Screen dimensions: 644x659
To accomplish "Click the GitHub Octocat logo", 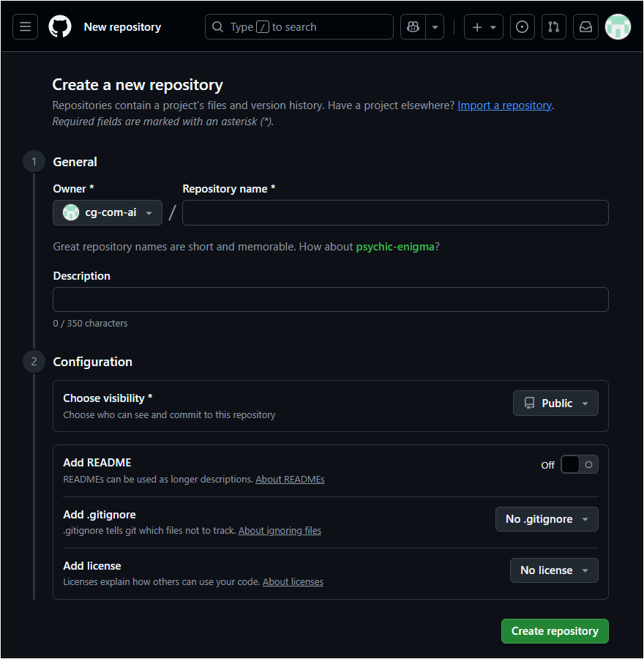I will (x=60, y=27).
